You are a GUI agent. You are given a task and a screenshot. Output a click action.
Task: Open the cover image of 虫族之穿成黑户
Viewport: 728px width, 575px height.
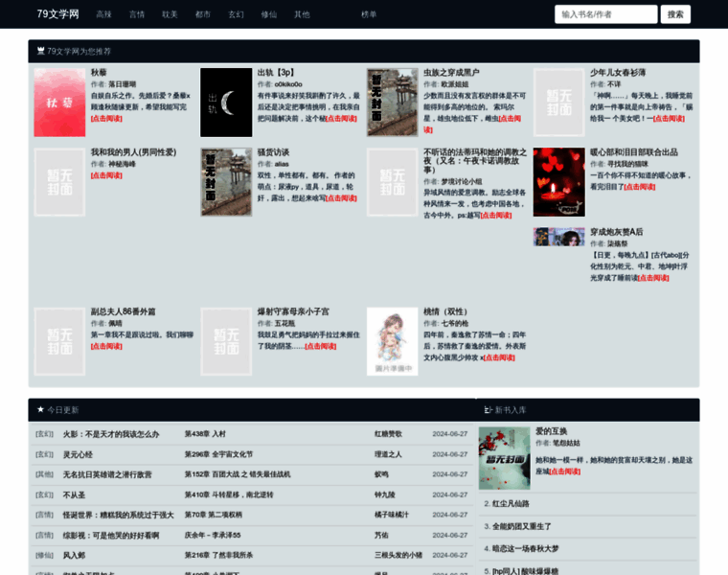tap(393, 103)
